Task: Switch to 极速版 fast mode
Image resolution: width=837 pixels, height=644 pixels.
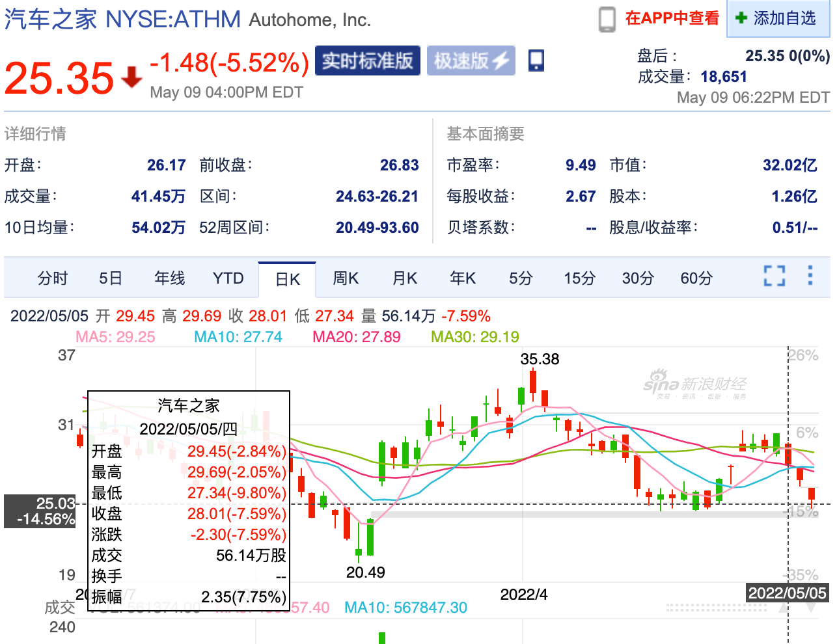Action: [471, 60]
